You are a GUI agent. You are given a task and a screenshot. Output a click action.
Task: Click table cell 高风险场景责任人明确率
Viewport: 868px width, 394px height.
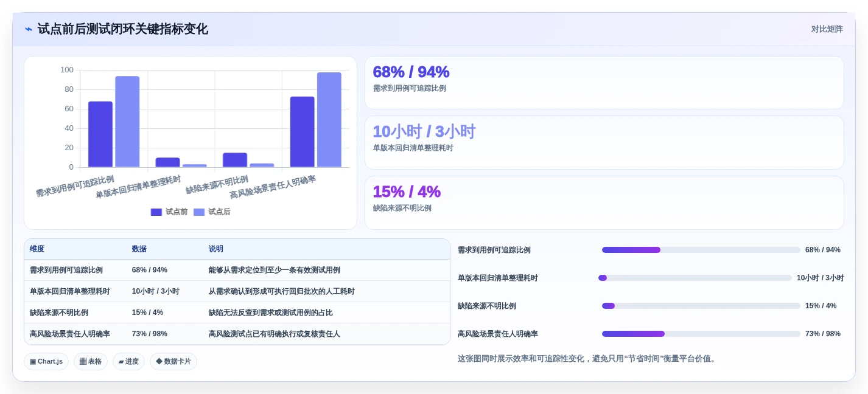(x=70, y=334)
